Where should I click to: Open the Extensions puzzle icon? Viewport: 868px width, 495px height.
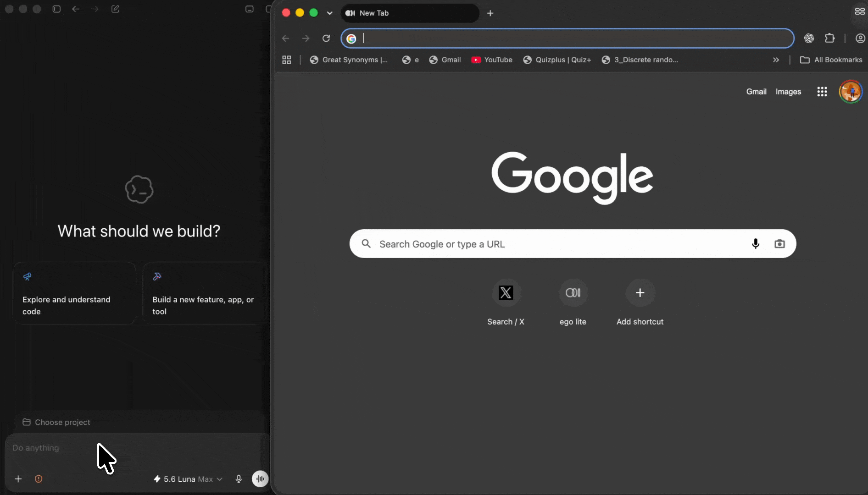[x=829, y=38]
